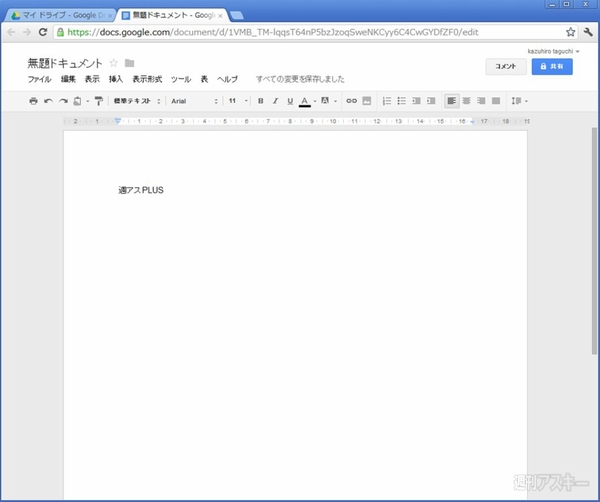The image size is (600, 502).
Task: Click the Print icon in the toolbar
Action: click(33, 101)
